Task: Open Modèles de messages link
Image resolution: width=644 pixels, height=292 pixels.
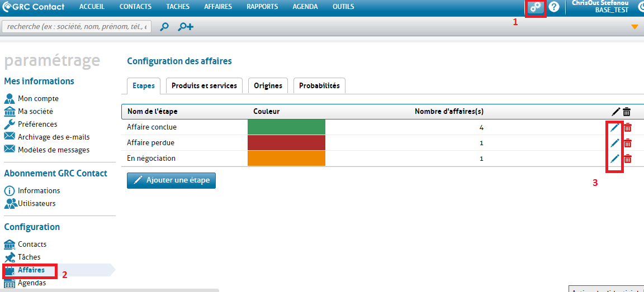Action: click(x=53, y=150)
